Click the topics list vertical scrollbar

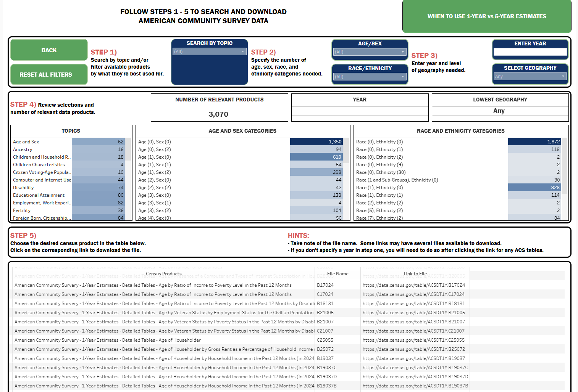point(129,149)
